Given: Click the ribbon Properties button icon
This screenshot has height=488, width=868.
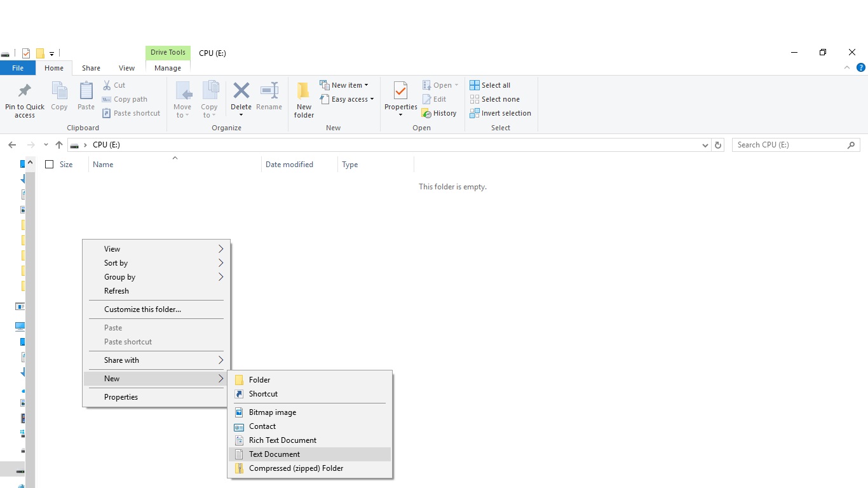Looking at the screenshot, I should click(x=400, y=91).
